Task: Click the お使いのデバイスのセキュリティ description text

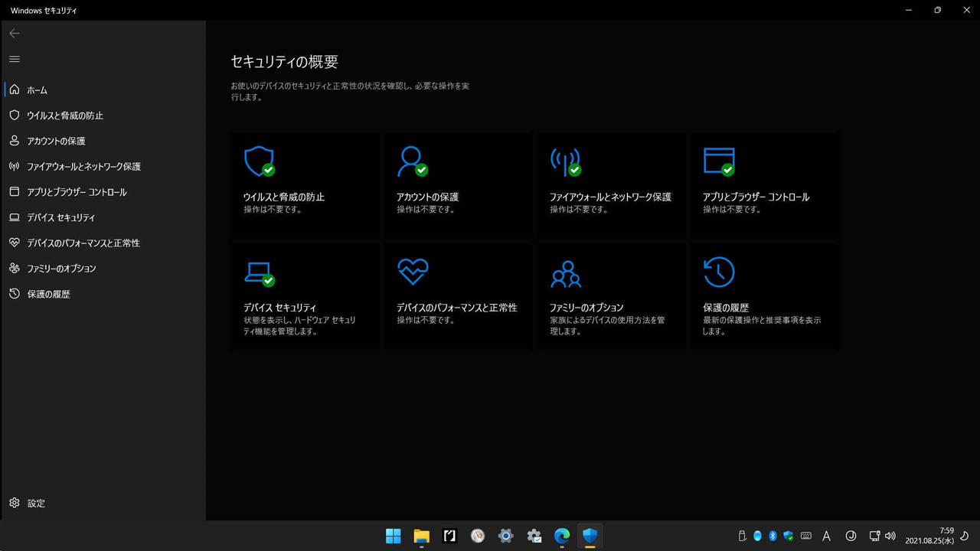Action: tap(350, 91)
